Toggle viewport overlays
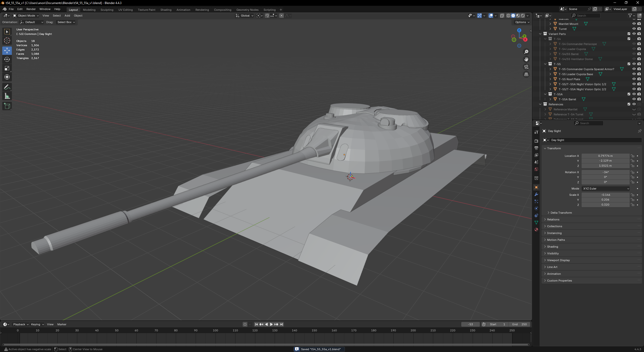The height and width of the screenshot is (352, 644). [x=491, y=16]
